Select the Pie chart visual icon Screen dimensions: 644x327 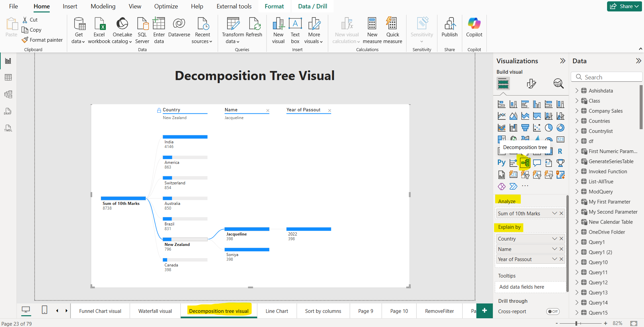coord(549,128)
